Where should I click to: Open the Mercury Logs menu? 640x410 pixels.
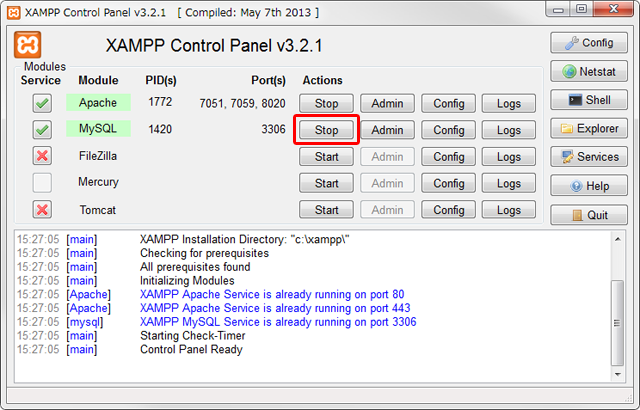tap(509, 183)
